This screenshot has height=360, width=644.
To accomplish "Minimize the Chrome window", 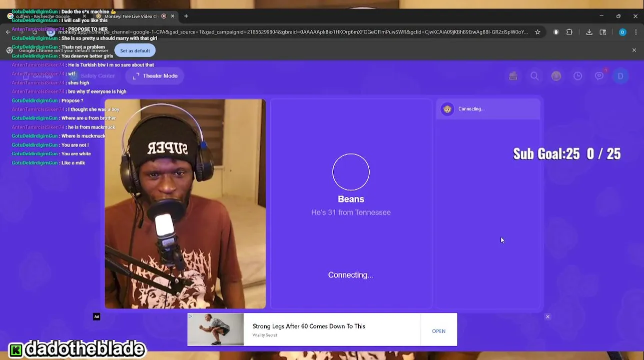I will coord(601,16).
